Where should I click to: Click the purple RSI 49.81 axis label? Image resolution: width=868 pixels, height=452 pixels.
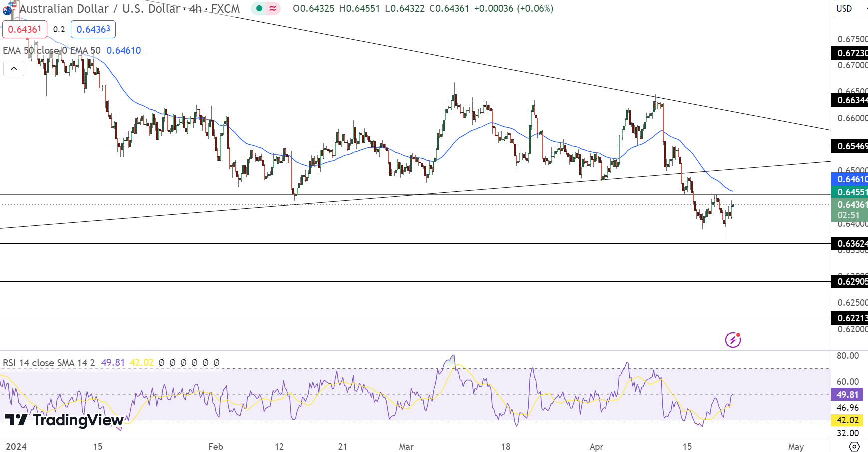pyautogui.click(x=848, y=394)
